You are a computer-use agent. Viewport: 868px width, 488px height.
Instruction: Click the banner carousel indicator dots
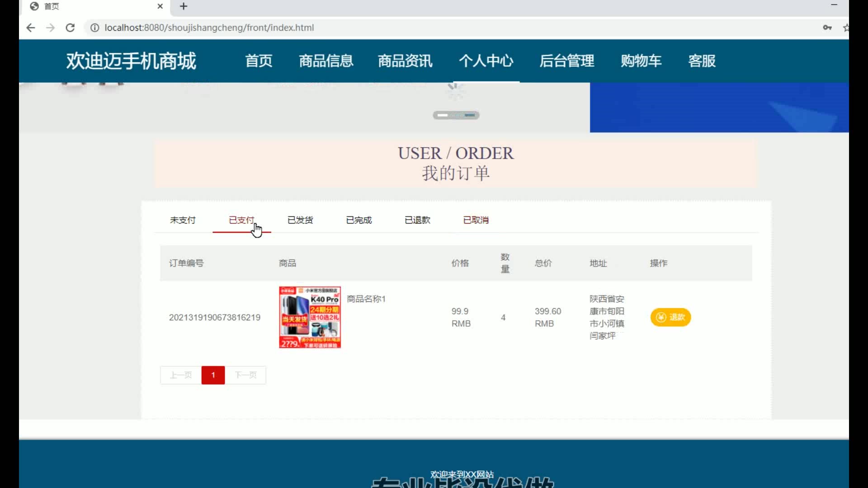[456, 115]
